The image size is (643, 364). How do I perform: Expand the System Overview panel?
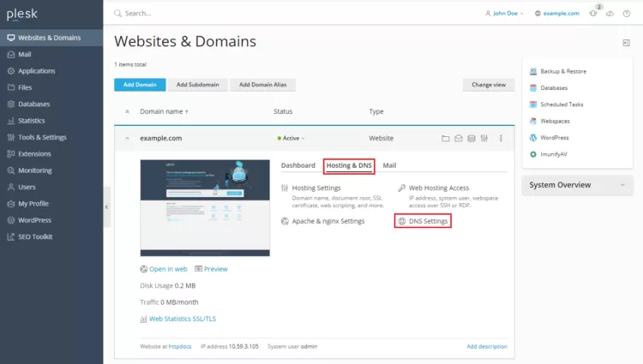(x=577, y=185)
